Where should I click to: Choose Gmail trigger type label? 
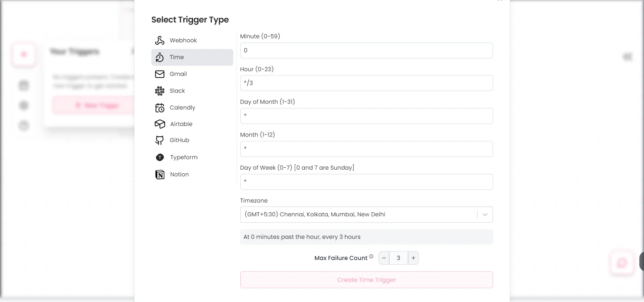(x=178, y=74)
